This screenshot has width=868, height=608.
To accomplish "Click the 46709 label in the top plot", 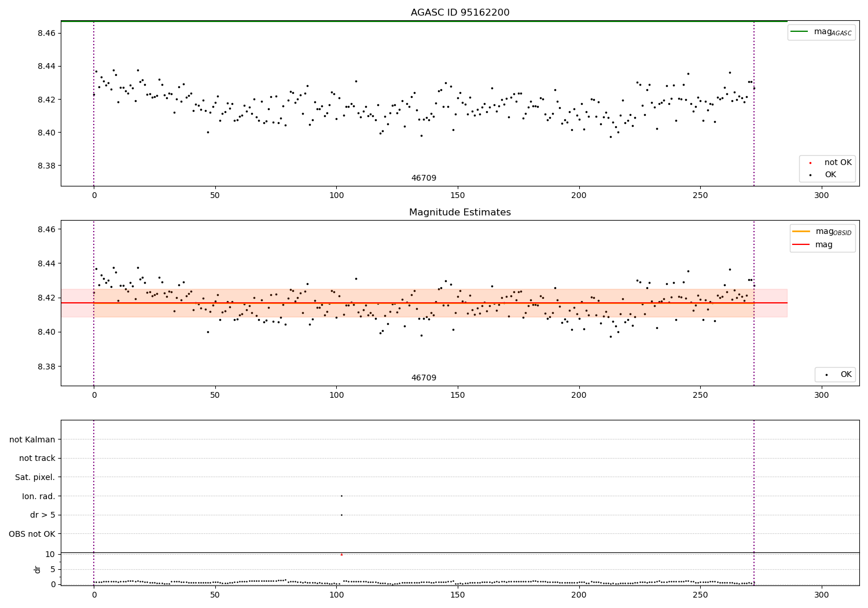I will point(424,178).
